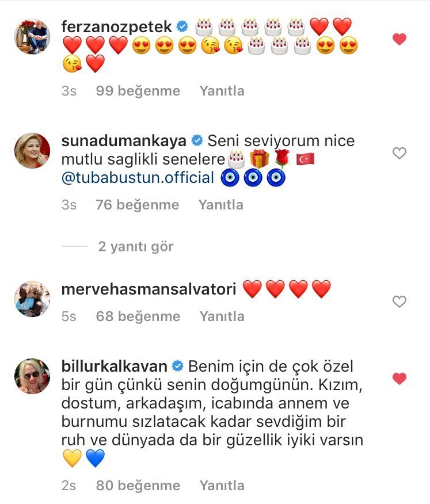
Task: Open ferzanozpetek's profile picture
Action: pyautogui.click(x=32, y=36)
